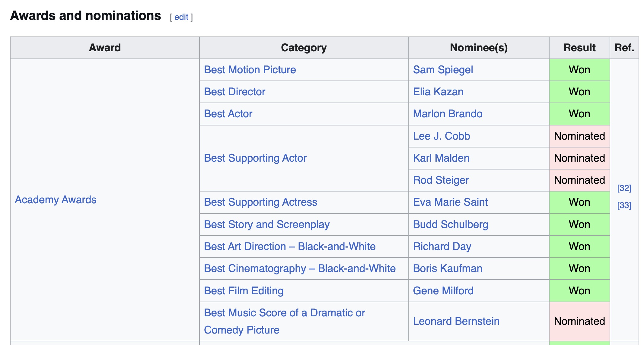Open Budd Schulberg's page
644x345 pixels.
pyautogui.click(x=450, y=224)
